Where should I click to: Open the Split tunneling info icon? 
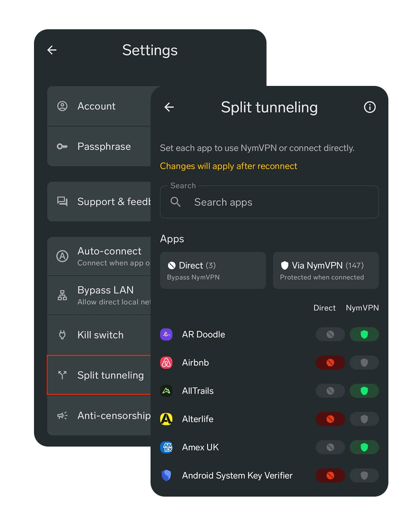coord(370,107)
